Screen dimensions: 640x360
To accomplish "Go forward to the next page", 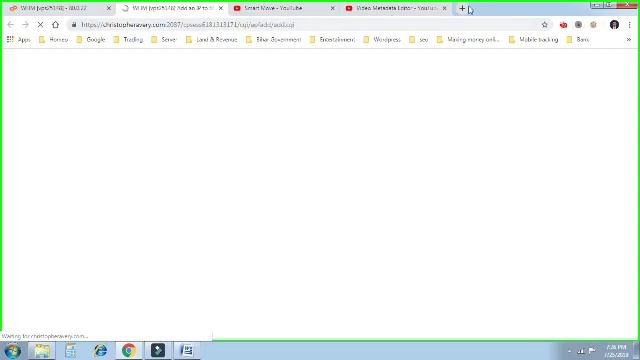I will coord(25,25).
